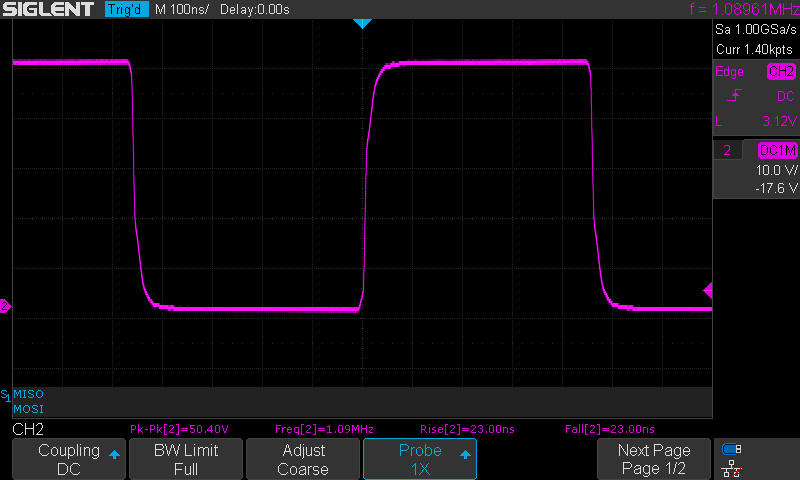
Task: Click the trigger coupling DC label
Action: 786,96
